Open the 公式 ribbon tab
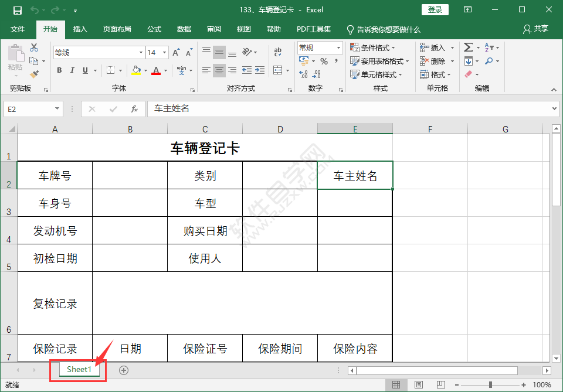Viewport: 563px width, 392px height. coord(154,29)
